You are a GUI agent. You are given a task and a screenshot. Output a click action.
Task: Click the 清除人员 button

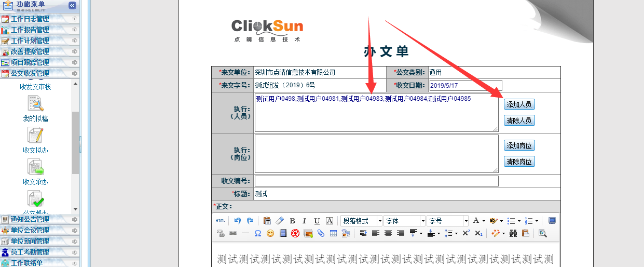click(519, 121)
